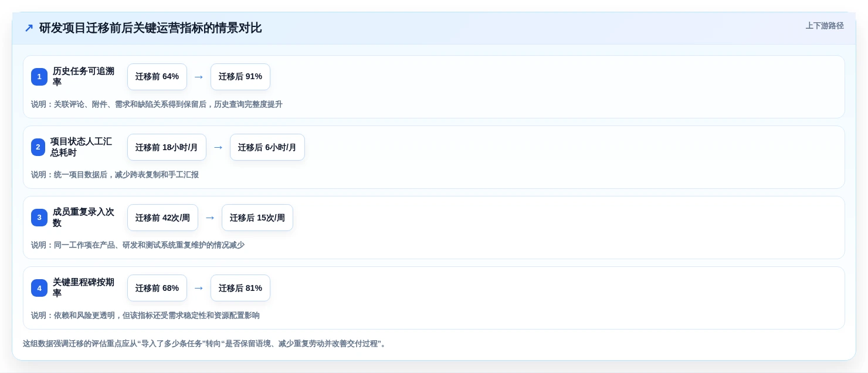The height and width of the screenshot is (373, 868).
Task: Click number badge 3 for 成员重复录入次数
Action: 39,218
